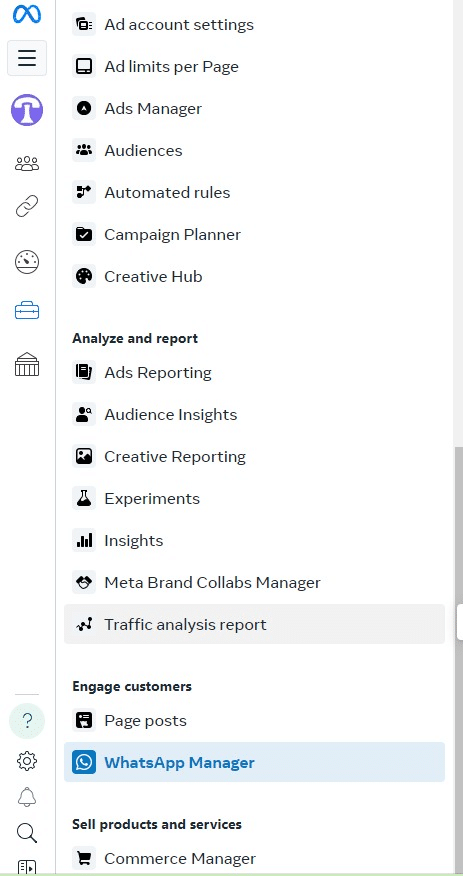Click the Campaign Planner icon
Screen dimensions: 463x876
pyautogui.click(x=84, y=234)
